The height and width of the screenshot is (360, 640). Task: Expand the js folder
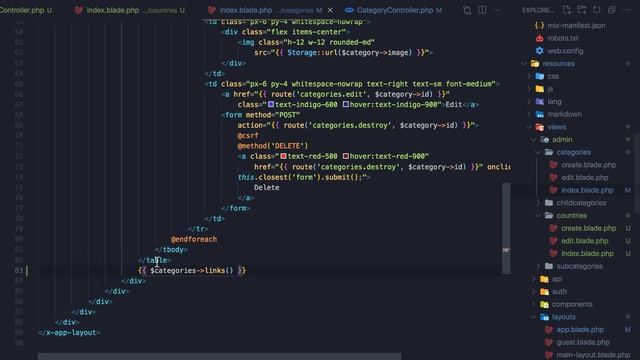coord(550,89)
